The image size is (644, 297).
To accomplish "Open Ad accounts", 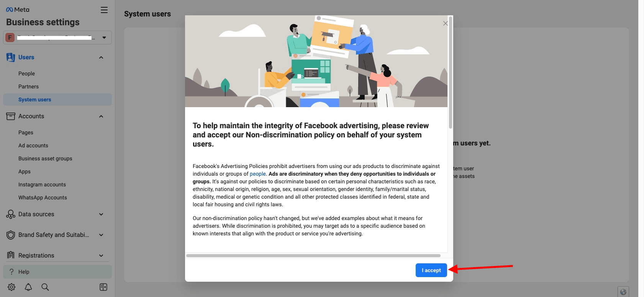I will 33,145.
